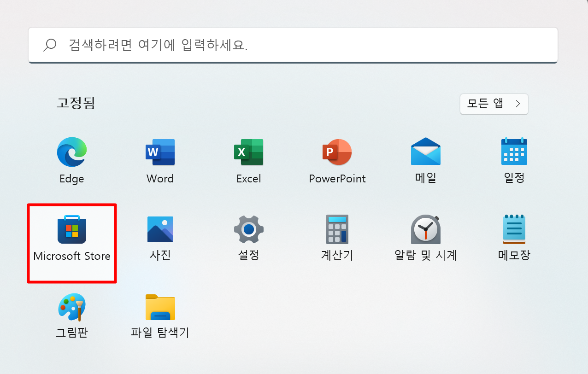Start PowerPoint from pinned apps
The image size is (588, 374).
click(337, 152)
